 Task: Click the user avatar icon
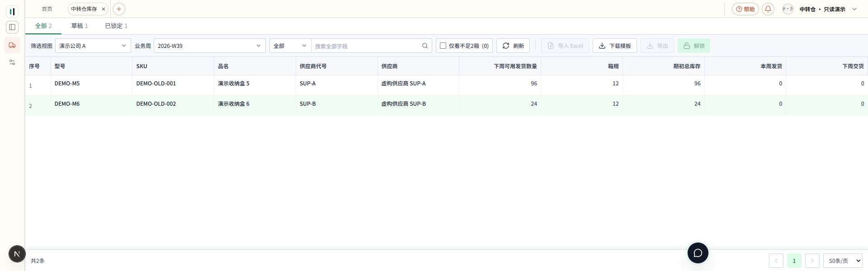788,9
